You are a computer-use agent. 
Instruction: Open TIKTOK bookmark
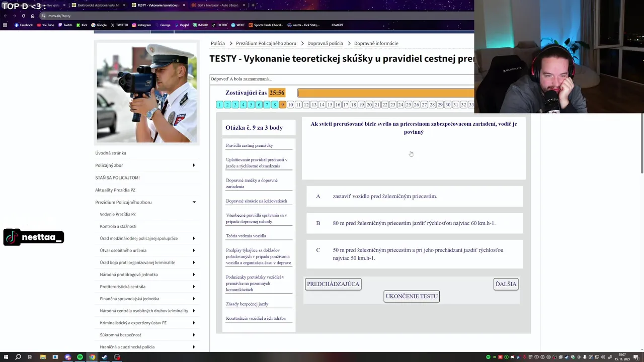pos(219,25)
